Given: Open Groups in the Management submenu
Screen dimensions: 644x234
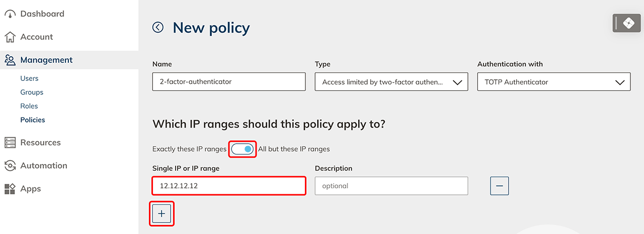Looking at the screenshot, I should click(32, 92).
